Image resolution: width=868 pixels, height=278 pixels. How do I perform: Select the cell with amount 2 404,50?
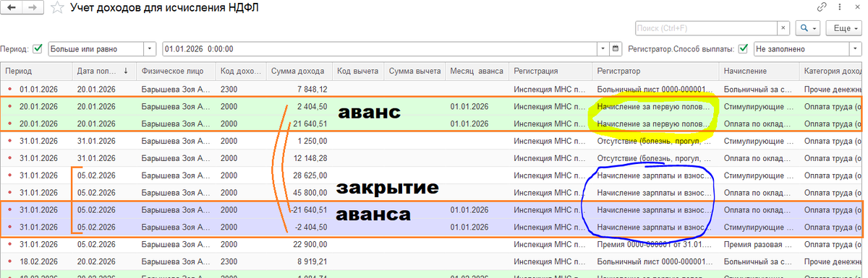299,106
